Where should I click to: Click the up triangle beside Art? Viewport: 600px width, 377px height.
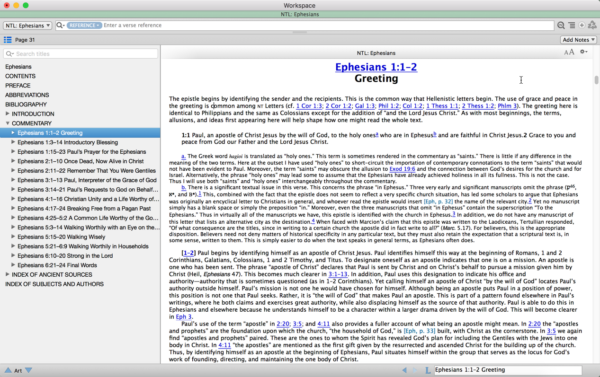point(8,370)
